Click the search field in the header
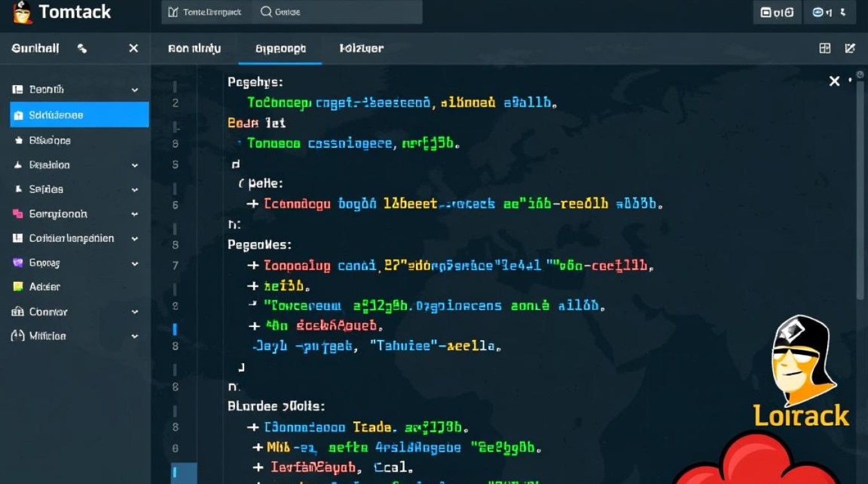 [x=336, y=12]
